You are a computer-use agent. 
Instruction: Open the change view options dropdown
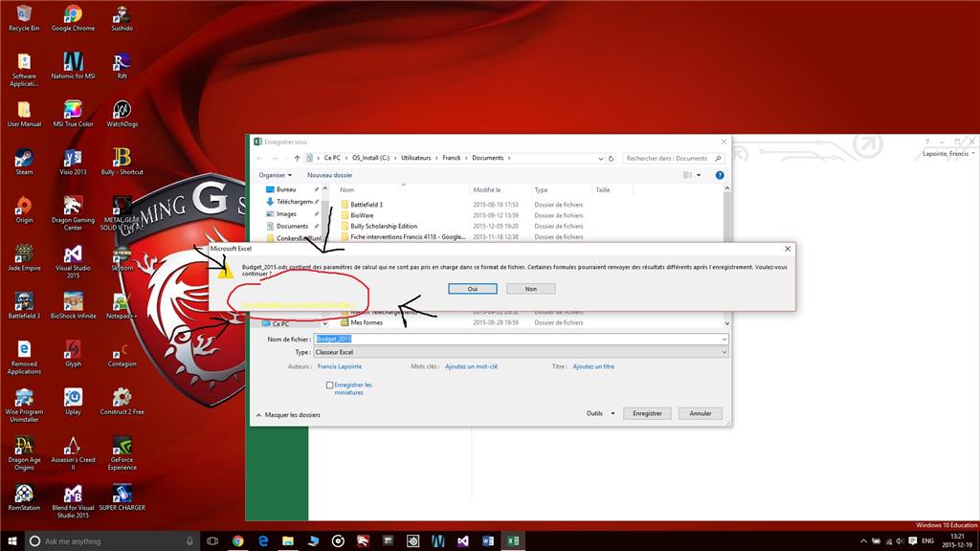[x=699, y=175]
